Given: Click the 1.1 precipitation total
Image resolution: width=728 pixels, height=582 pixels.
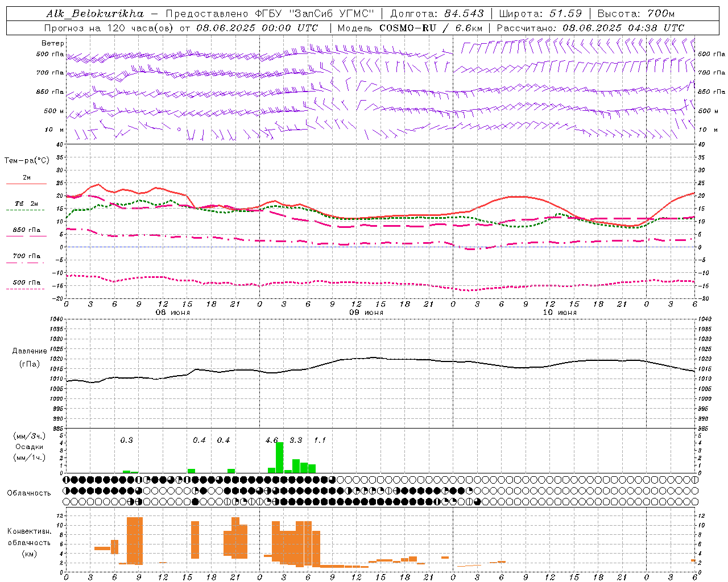Looking at the screenshot, I should (320, 440).
